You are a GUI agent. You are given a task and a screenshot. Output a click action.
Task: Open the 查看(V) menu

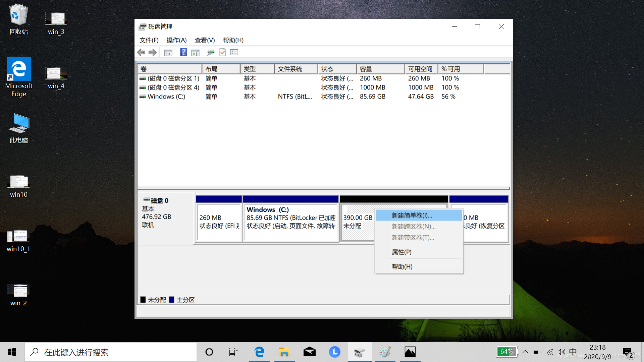[205, 40]
